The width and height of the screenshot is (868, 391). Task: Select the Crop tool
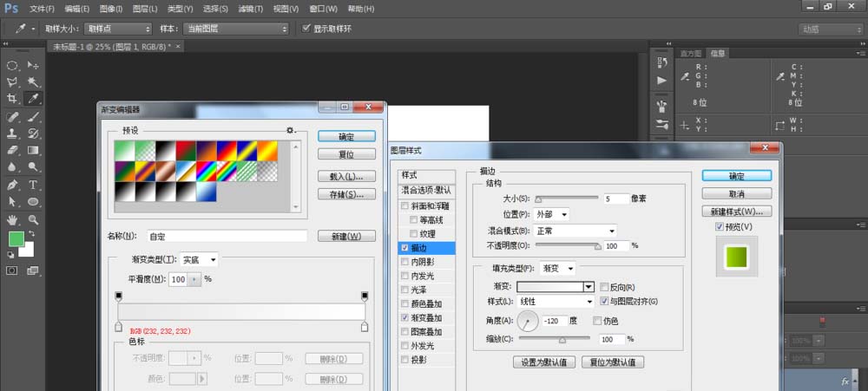pos(13,99)
